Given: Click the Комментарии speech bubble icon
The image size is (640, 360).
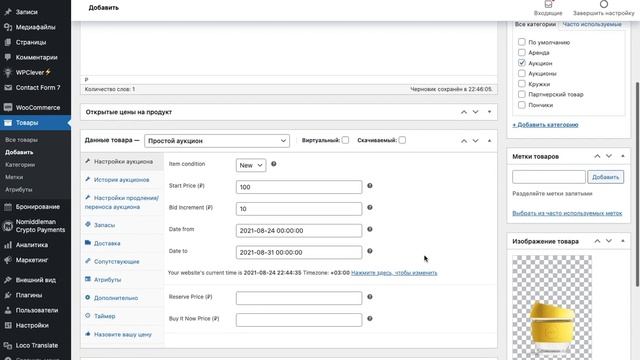Looking at the screenshot, I should (8, 57).
